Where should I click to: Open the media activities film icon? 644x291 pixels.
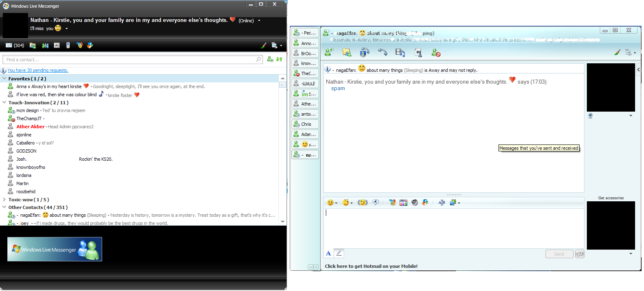400,52
